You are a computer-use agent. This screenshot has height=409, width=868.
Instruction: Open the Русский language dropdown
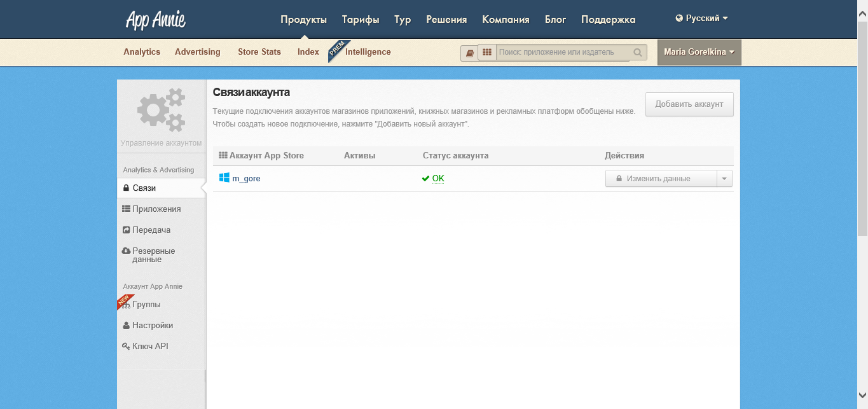(x=702, y=18)
